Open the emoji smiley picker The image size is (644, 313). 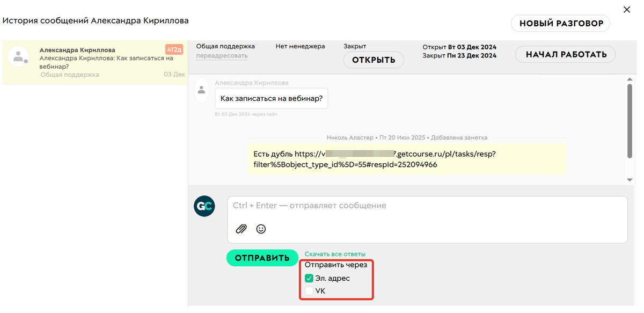tap(261, 229)
